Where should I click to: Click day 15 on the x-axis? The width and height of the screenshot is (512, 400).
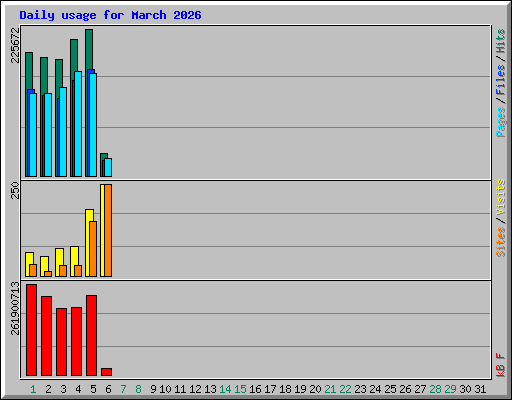[240, 389]
